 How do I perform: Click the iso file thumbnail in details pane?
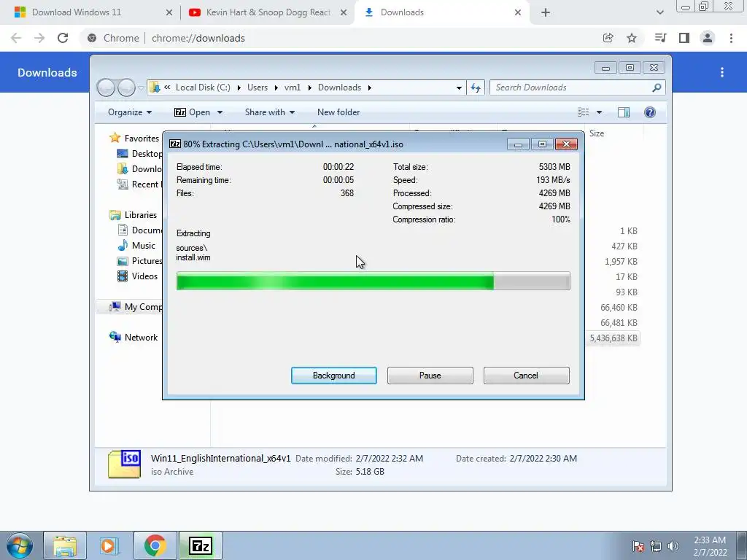click(x=124, y=464)
